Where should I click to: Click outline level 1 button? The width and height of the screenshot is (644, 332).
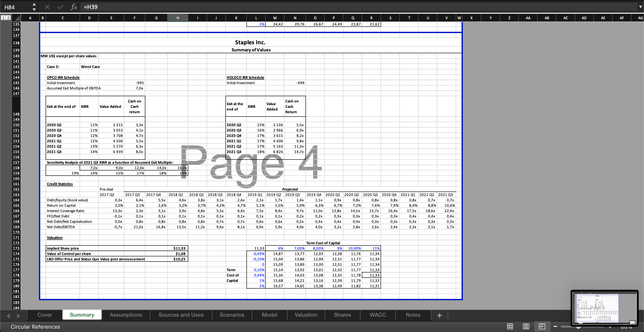pos(3,18)
